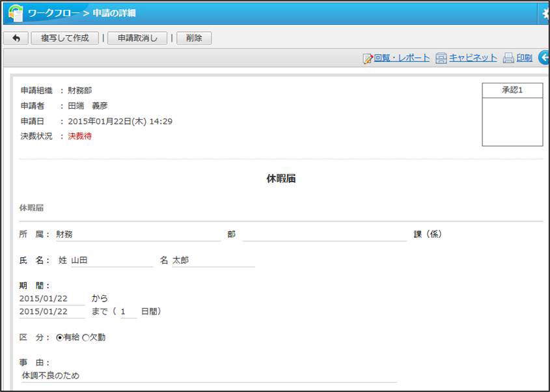This screenshot has width=550, height=392.
Task: Select the 有給 radio button
Action: 60,338
